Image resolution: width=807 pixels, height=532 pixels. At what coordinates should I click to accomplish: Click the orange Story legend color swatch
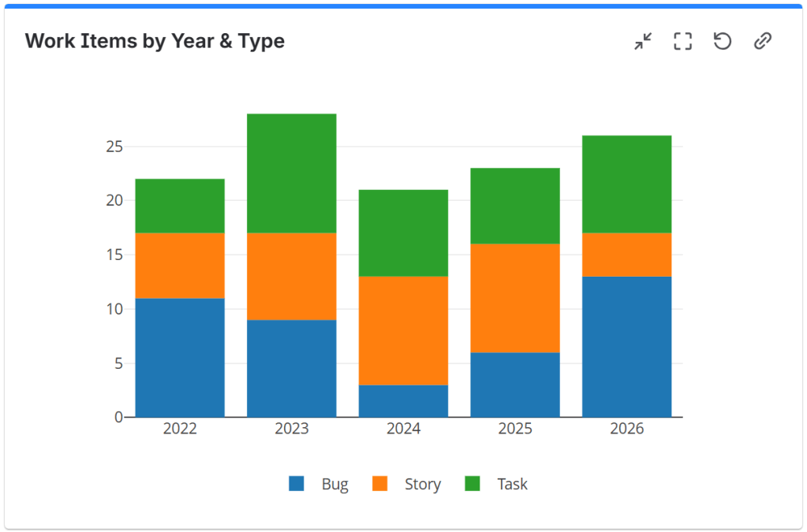tap(379, 484)
